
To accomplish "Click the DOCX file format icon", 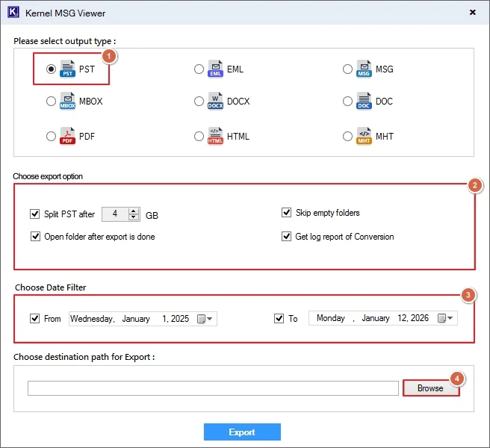I will tap(215, 101).
